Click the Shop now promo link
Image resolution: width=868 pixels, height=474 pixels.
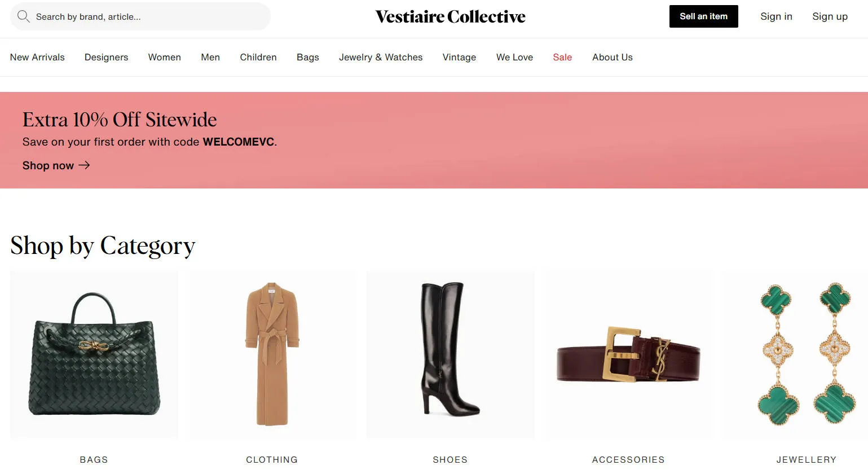click(x=56, y=165)
